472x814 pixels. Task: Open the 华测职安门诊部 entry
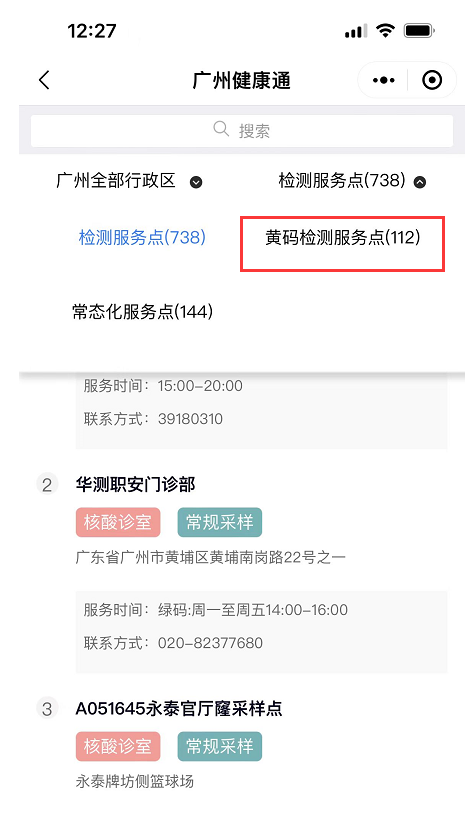136,485
